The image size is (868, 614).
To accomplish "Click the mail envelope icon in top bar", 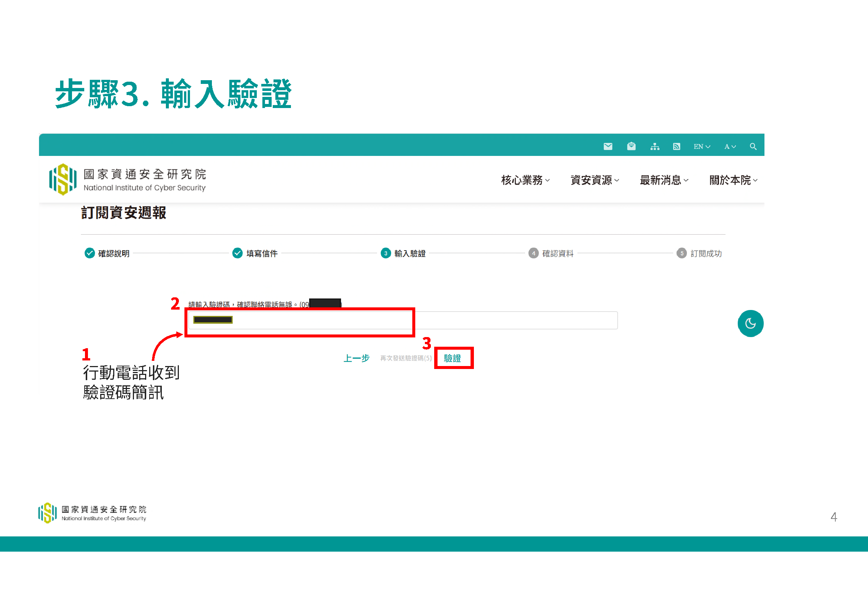I will pyautogui.click(x=608, y=146).
